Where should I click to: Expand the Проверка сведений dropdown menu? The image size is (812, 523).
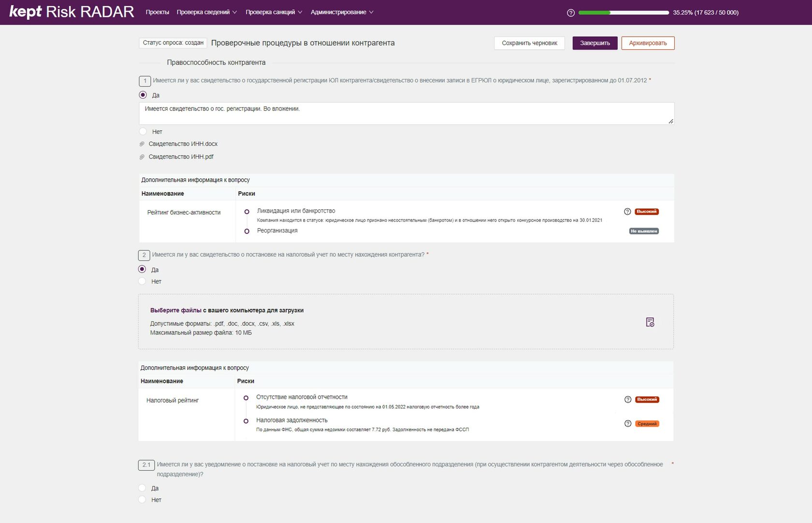206,12
